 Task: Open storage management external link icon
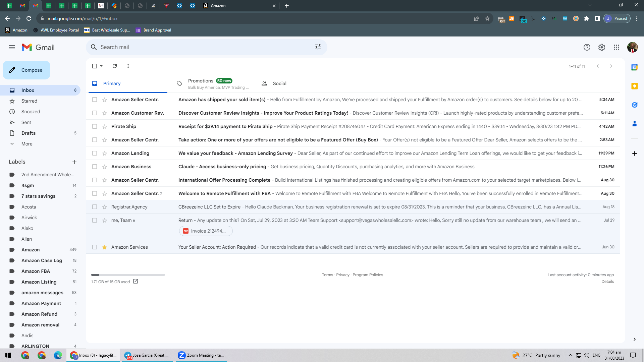click(x=136, y=282)
